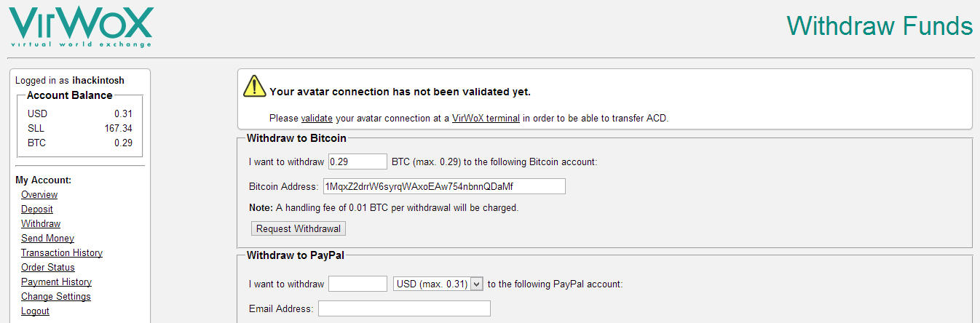
Task: Go to account Overview
Action: [x=39, y=195]
